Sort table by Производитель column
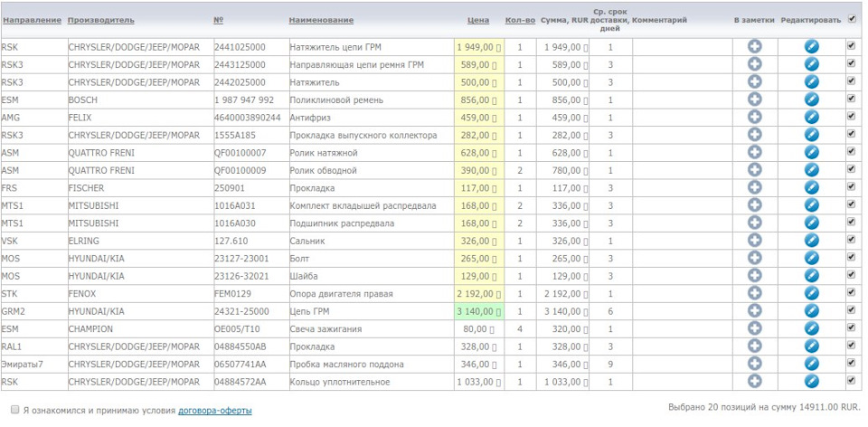Image resolution: width=868 pixels, height=427 pixels. tap(100, 20)
